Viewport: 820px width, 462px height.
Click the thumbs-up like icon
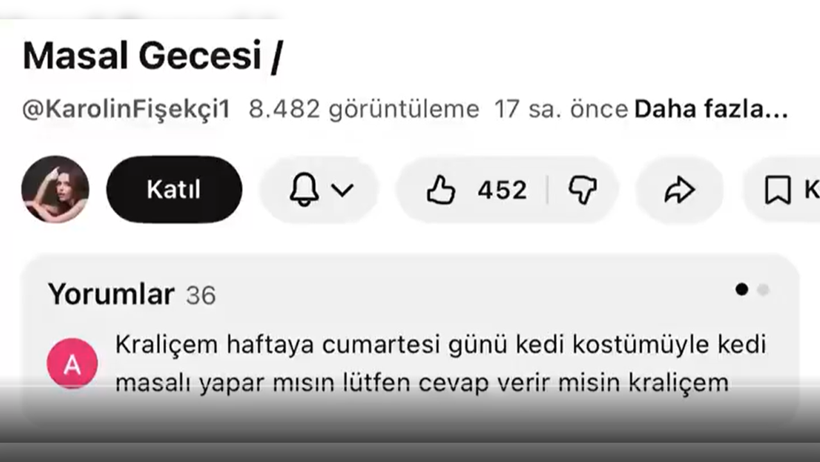440,190
